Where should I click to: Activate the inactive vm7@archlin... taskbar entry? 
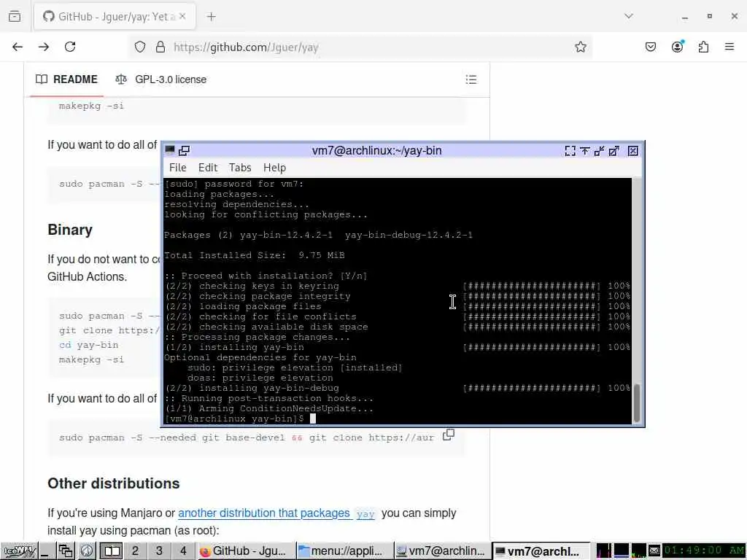point(443,551)
